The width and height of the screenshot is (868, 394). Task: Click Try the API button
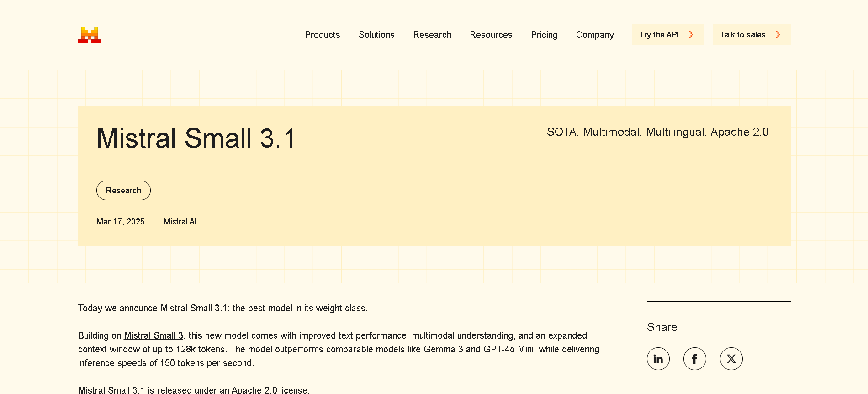pos(668,35)
